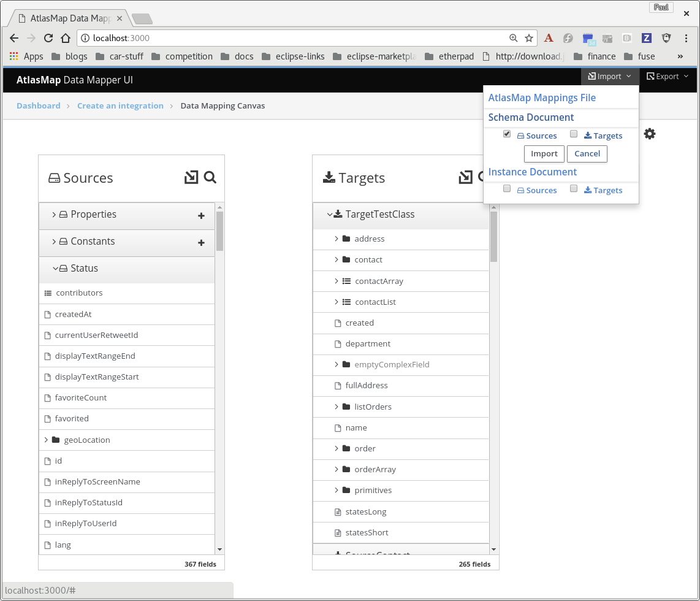Reload the page with the browser refresh icon
Screen dimensions: 700x601
point(48,38)
